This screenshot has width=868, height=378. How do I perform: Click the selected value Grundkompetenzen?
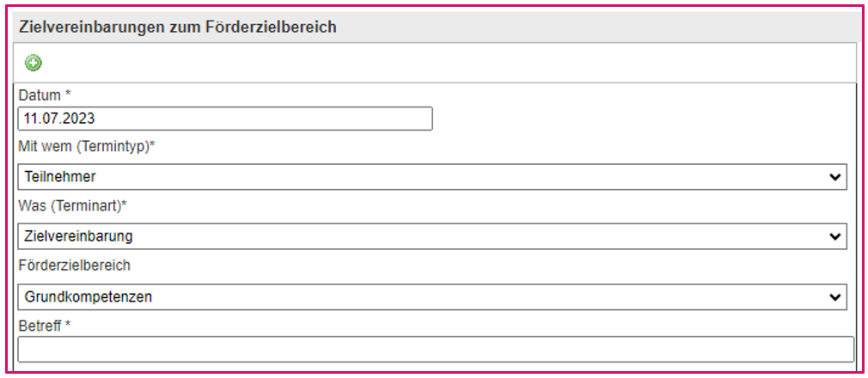[89, 296]
